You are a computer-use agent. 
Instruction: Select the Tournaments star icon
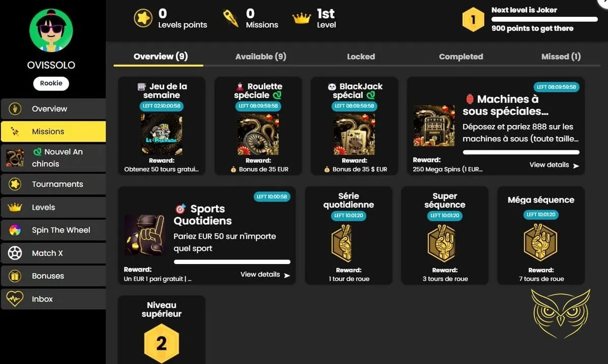point(15,184)
